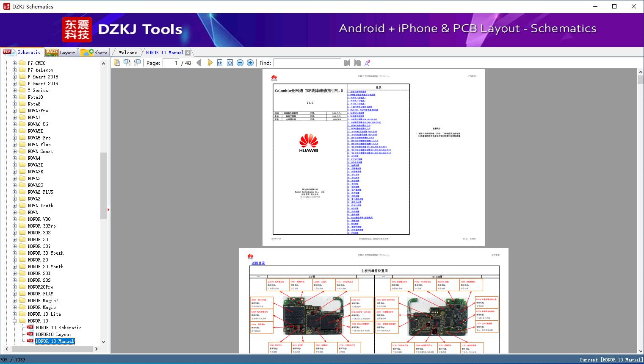This screenshot has width=644, height=364.
Task: Select the NOVA2 PLUS tree row
Action: point(40,192)
